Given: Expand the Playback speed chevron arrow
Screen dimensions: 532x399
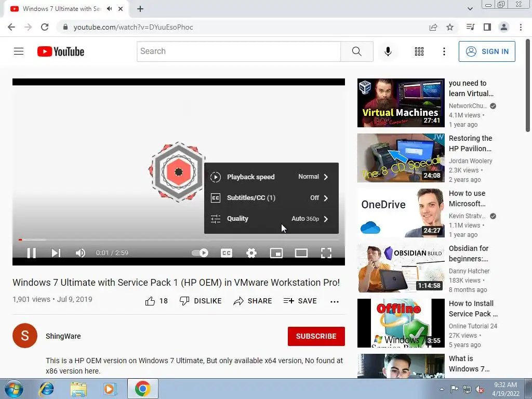Looking at the screenshot, I should click(x=326, y=177).
